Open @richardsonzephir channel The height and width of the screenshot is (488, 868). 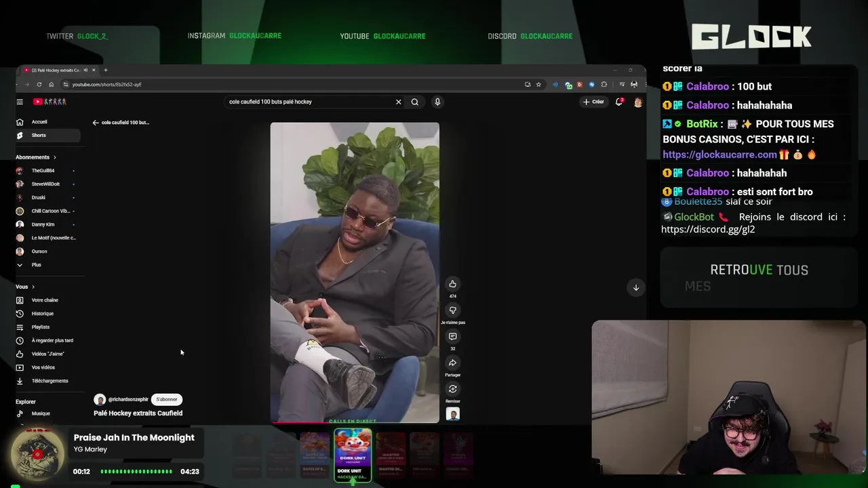127,400
